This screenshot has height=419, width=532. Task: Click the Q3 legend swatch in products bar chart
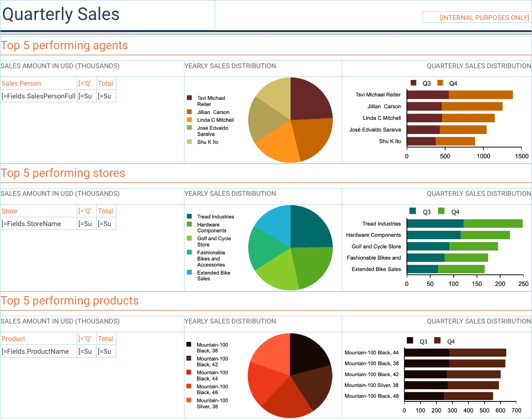point(410,341)
